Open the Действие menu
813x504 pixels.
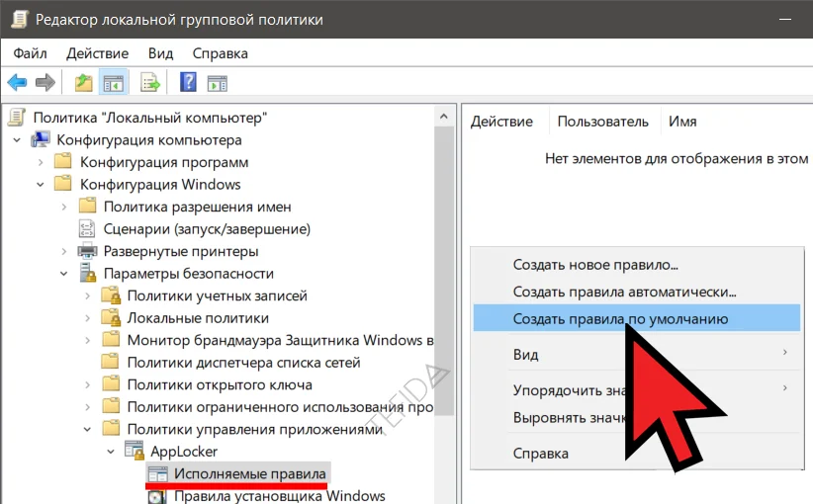pos(98,53)
